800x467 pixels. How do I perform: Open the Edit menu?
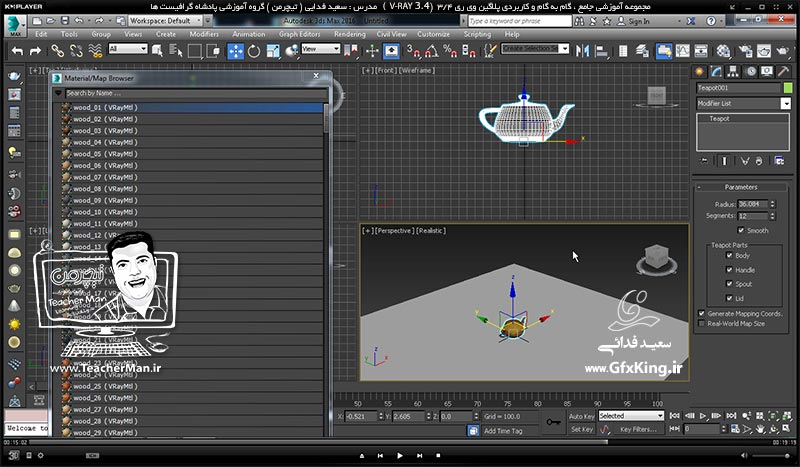[41, 34]
